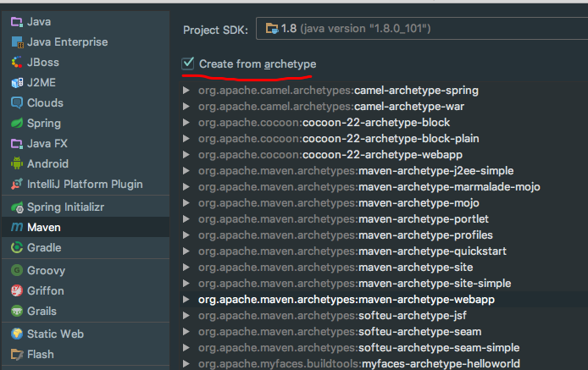588x370 pixels.
Task: Select softeu-archetype-seam archetype text
Action: click(420, 332)
